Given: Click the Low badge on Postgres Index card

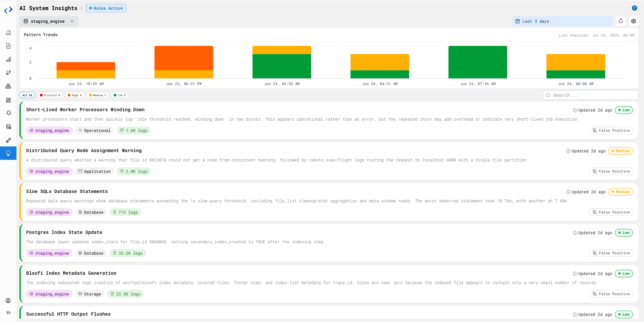Looking at the screenshot, I should [x=624, y=233].
